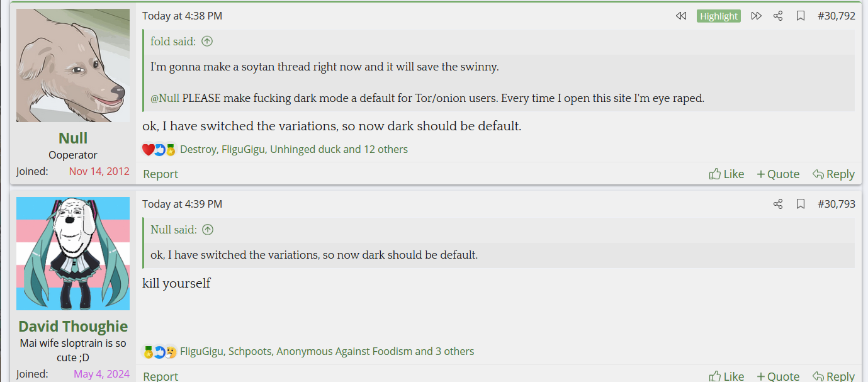The image size is (868, 382).
Task: Report Null's post
Action: [161, 174]
